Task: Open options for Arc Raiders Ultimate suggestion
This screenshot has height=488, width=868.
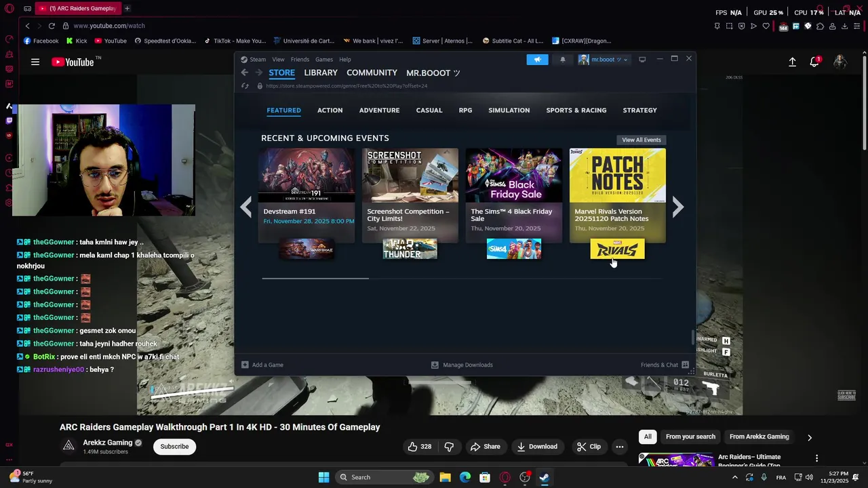Action: pyautogui.click(x=816, y=459)
